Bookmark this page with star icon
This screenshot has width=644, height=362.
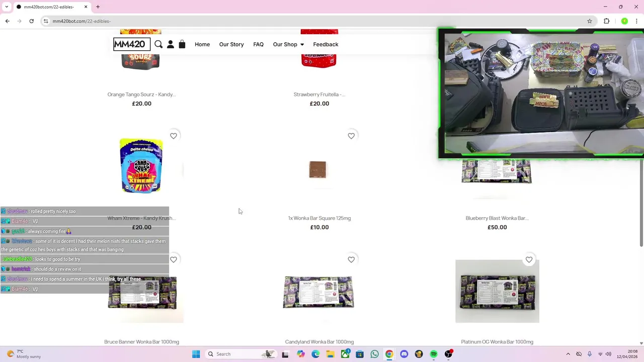point(590,21)
